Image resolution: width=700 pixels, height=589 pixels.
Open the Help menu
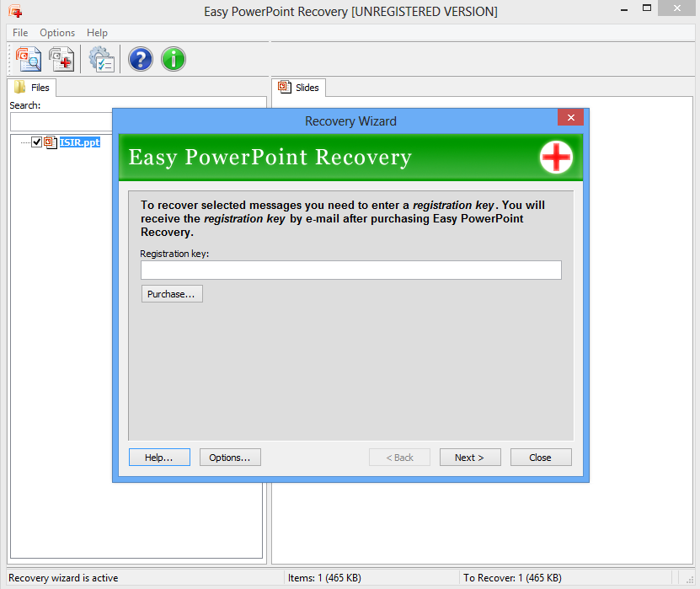point(97,33)
